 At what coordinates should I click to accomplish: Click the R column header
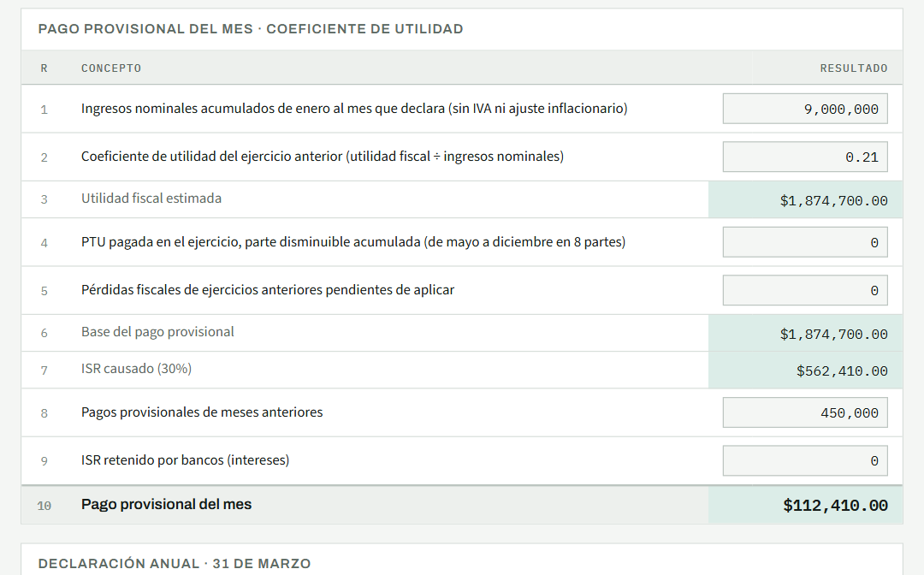tap(44, 68)
